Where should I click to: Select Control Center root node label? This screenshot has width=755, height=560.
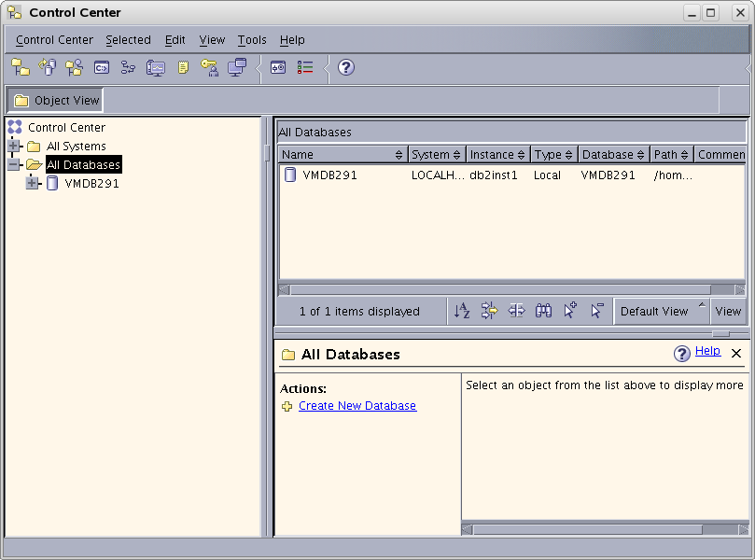coord(66,127)
